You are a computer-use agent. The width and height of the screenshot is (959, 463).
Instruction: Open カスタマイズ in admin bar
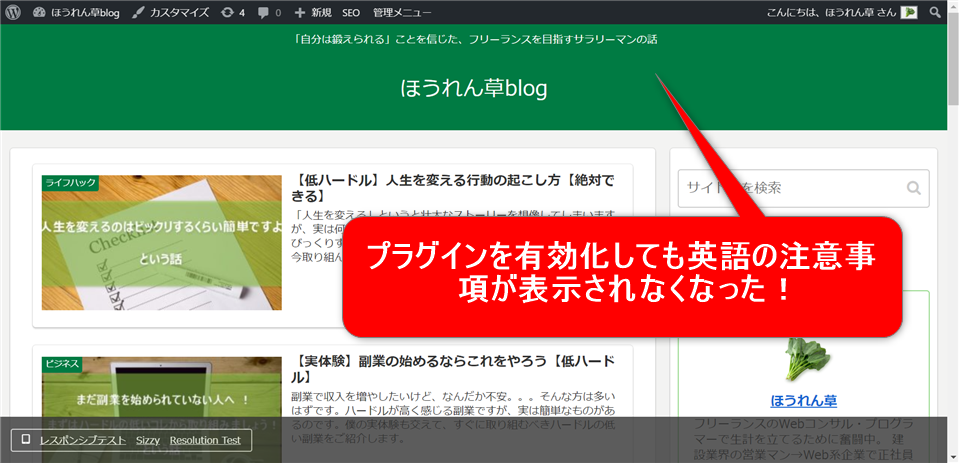click(171, 12)
